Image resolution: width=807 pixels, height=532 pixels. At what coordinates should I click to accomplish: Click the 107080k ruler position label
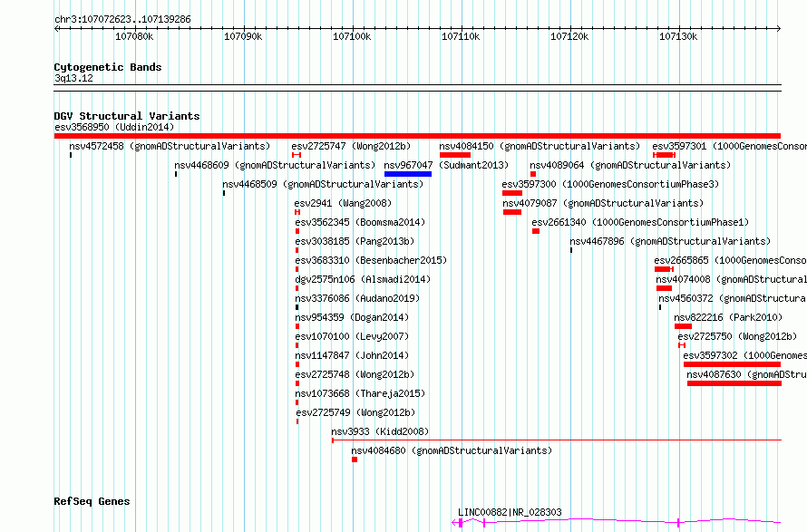pos(134,36)
